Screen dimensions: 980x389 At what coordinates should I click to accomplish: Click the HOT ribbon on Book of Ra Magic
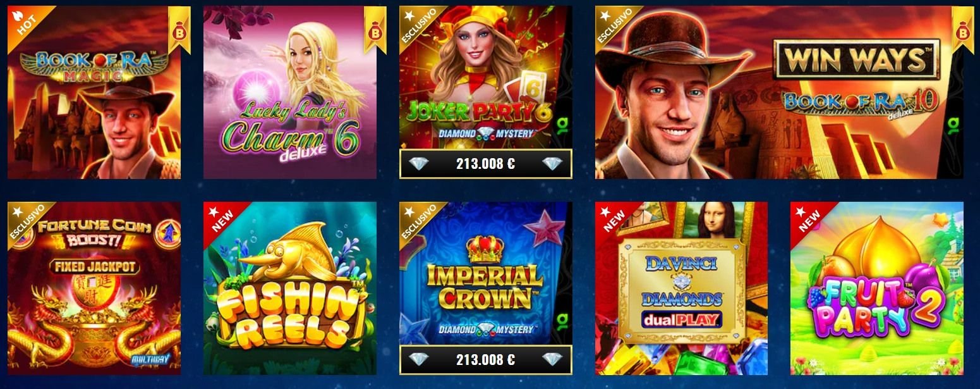click(24, 23)
